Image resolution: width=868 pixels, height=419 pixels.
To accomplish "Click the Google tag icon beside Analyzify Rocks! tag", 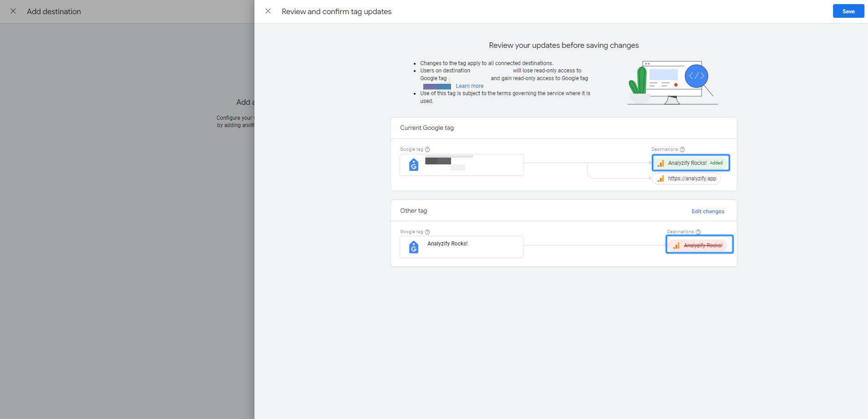I will pos(413,247).
